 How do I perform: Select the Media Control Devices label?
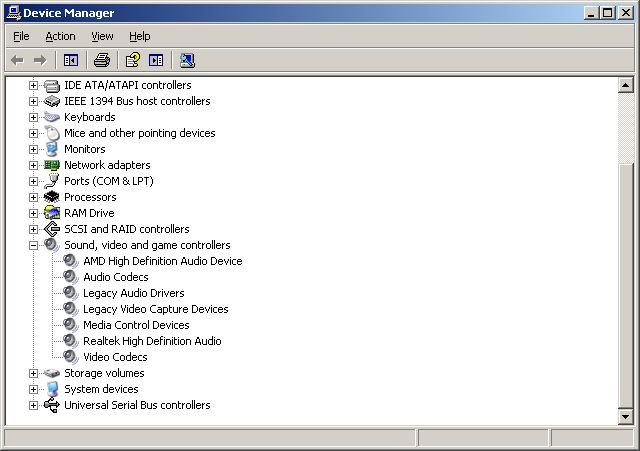136,325
